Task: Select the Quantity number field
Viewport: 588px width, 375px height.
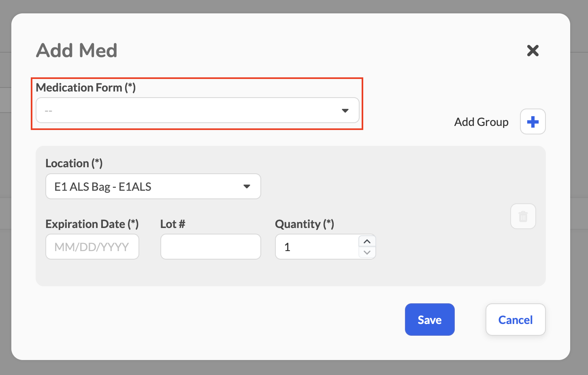Action: (317, 247)
